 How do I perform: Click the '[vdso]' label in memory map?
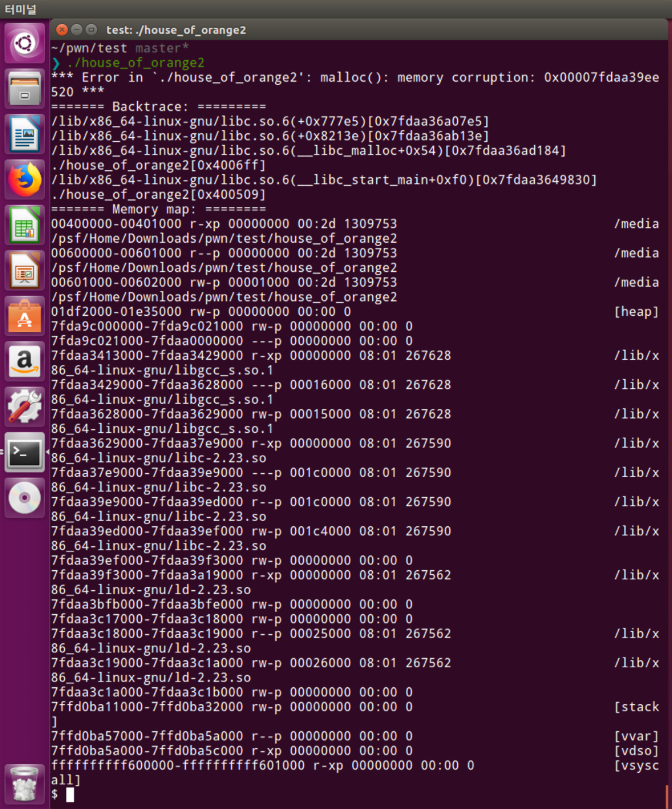pos(636,751)
